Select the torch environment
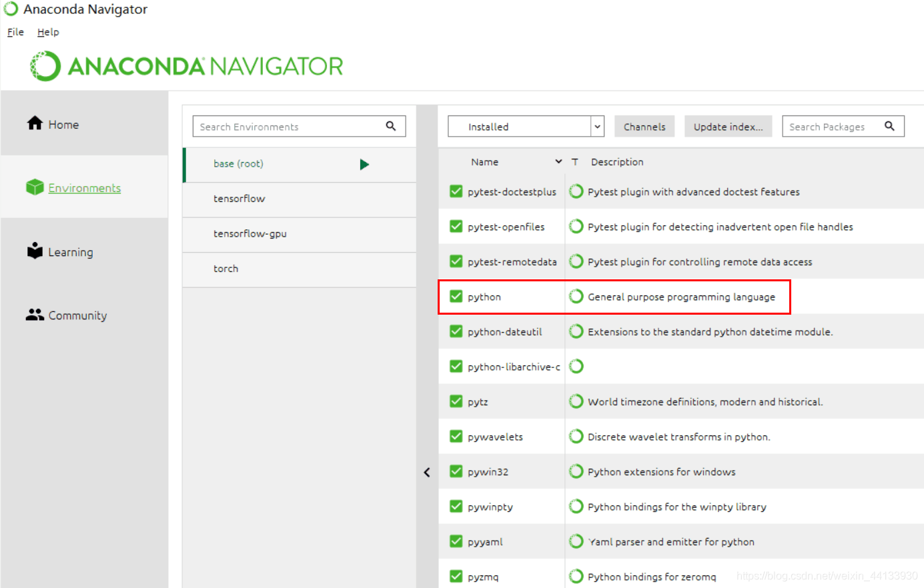Image resolution: width=924 pixels, height=588 pixels. click(x=300, y=269)
